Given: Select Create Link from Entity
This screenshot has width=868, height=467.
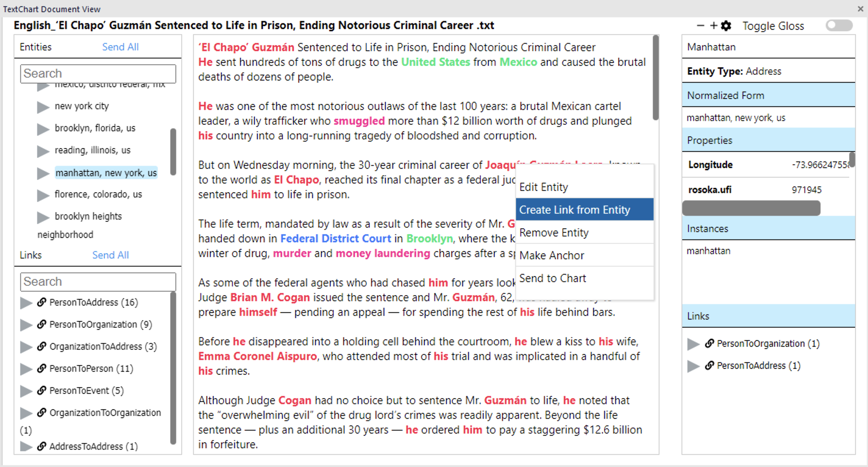Looking at the screenshot, I should point(585,210).
